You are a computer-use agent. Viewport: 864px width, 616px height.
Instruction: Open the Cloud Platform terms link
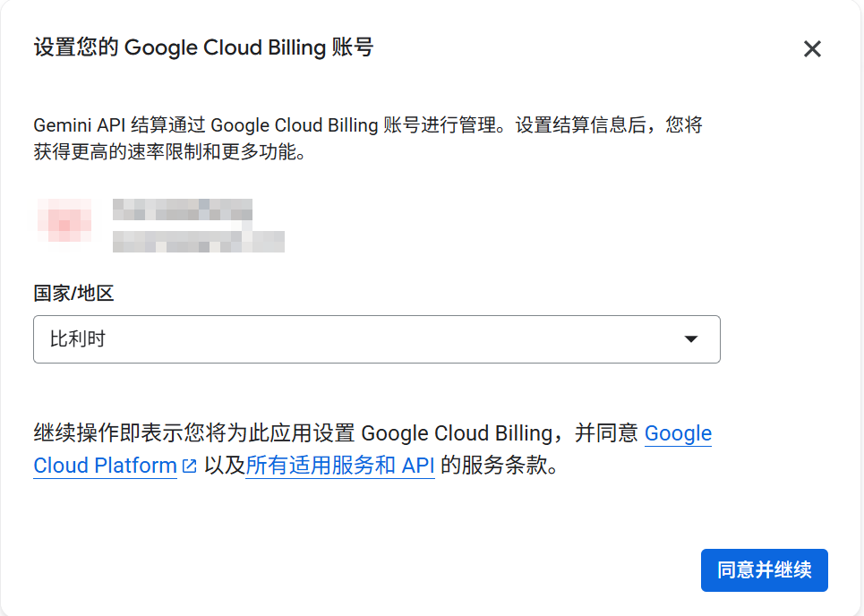(105, 466)
